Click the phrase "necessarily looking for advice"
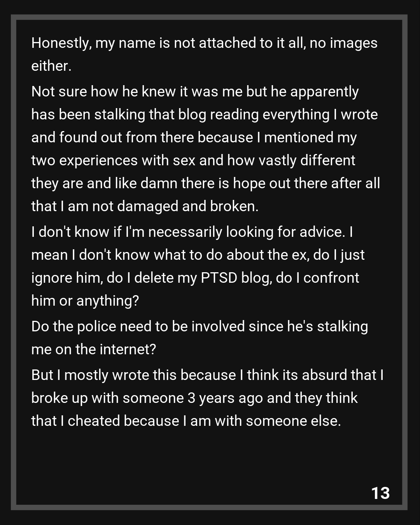This screenshot has width=420, height=525. point(246,232)
